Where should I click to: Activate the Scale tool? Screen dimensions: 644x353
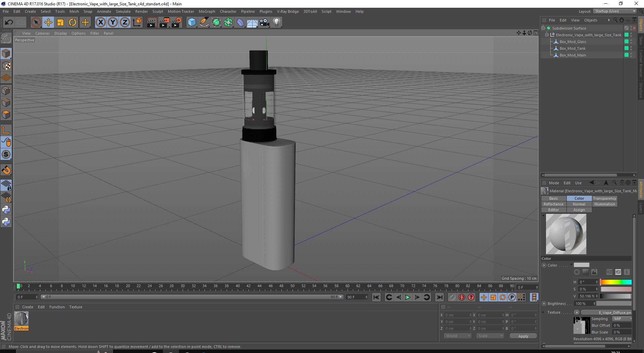point(60,23)
